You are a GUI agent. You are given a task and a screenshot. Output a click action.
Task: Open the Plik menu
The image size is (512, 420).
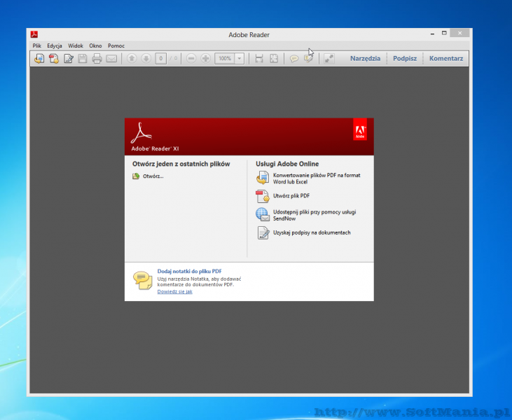coord(37,45)
